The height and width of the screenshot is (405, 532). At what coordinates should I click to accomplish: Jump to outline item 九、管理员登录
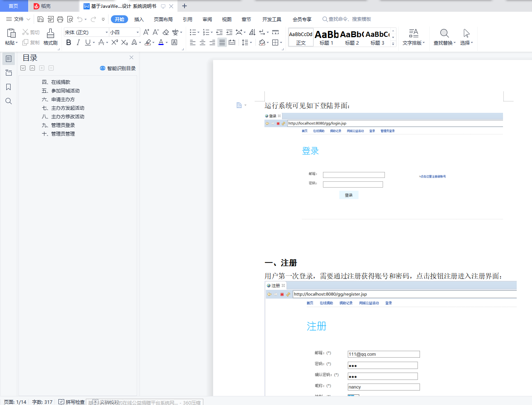pyautogui.click(x=58, y=125)
